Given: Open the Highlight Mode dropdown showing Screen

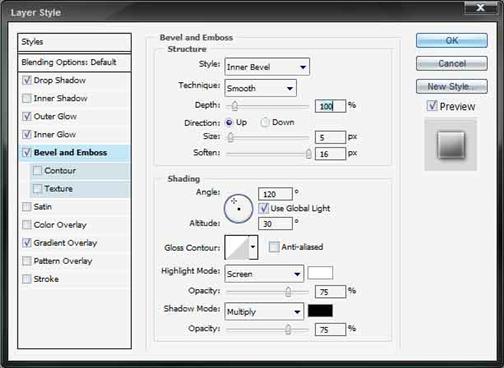Looking at the screenshot, I should click(264, 274).
